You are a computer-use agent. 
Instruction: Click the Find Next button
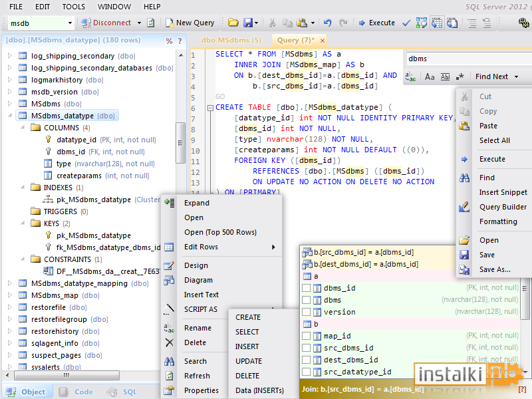pyautogui.click(x=491, y=76)
